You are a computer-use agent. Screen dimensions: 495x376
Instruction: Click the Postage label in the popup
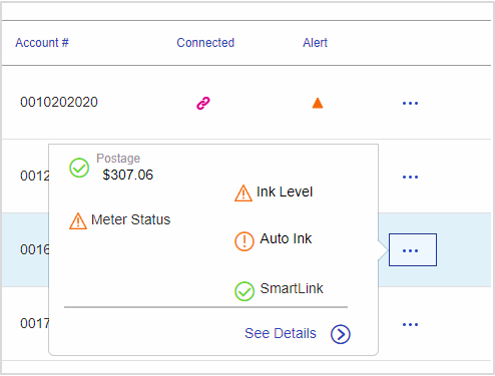[118, 158]
